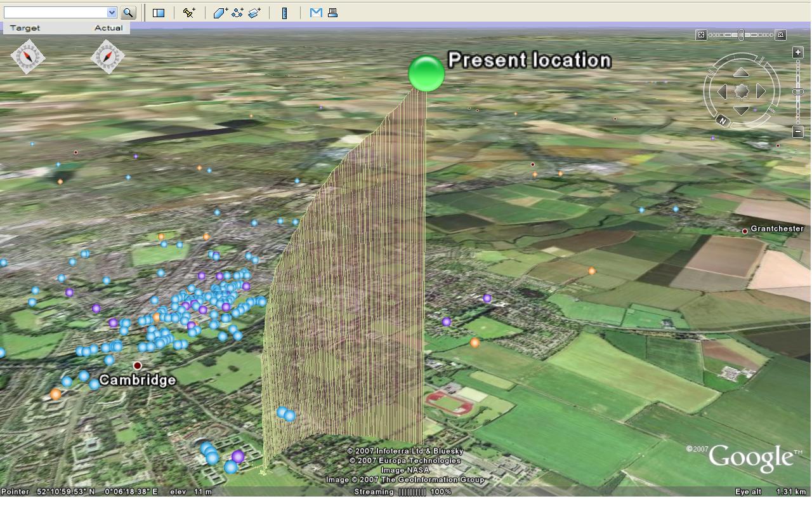Click the tilt slider handle

pyautogui.click(x=741, y=35)
